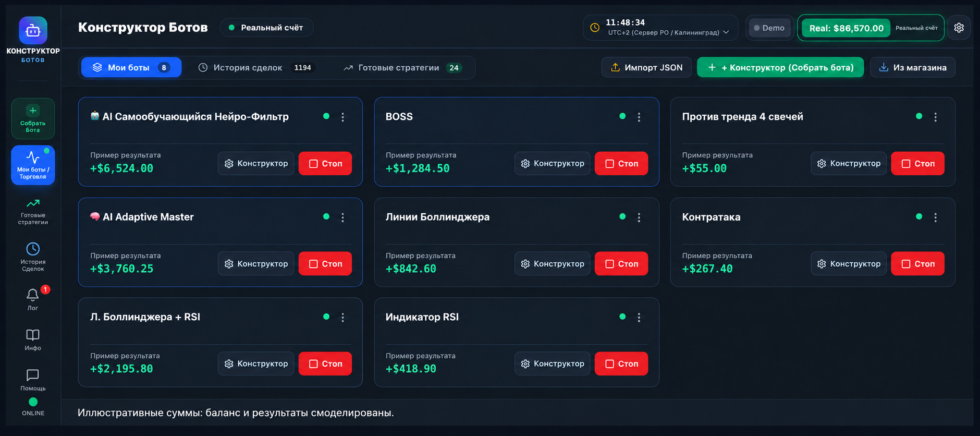Image resolution: width=980 pixels, height=436 pixels.
Task: Open three-dot menu for BOSS bot
Action: [639, 117]
